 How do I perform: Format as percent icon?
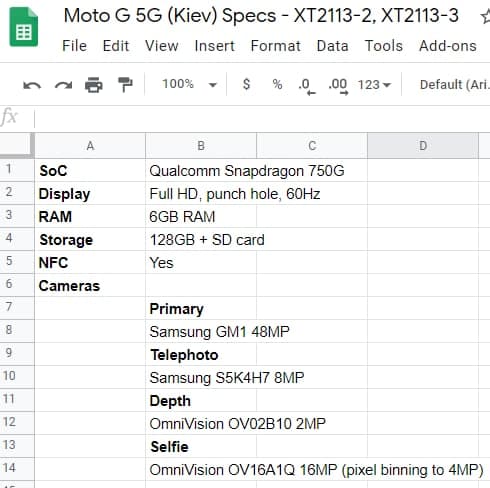click(277, 84)
